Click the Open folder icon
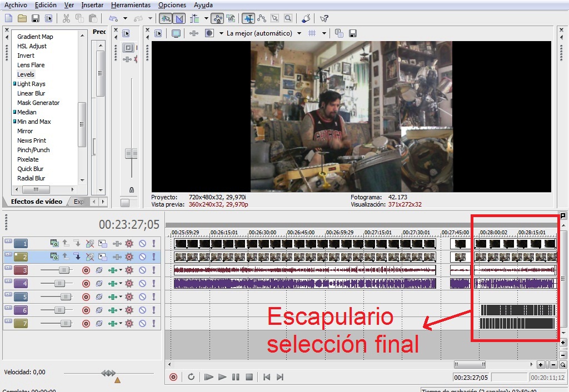This screenshot has width=569, height=392. point(22,18)
